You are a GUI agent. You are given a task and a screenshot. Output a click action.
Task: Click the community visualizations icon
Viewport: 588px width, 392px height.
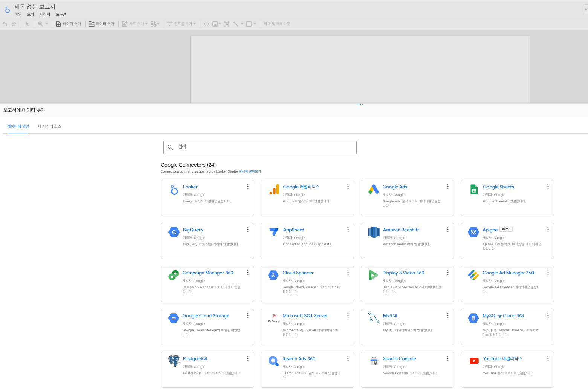(153, 24)
